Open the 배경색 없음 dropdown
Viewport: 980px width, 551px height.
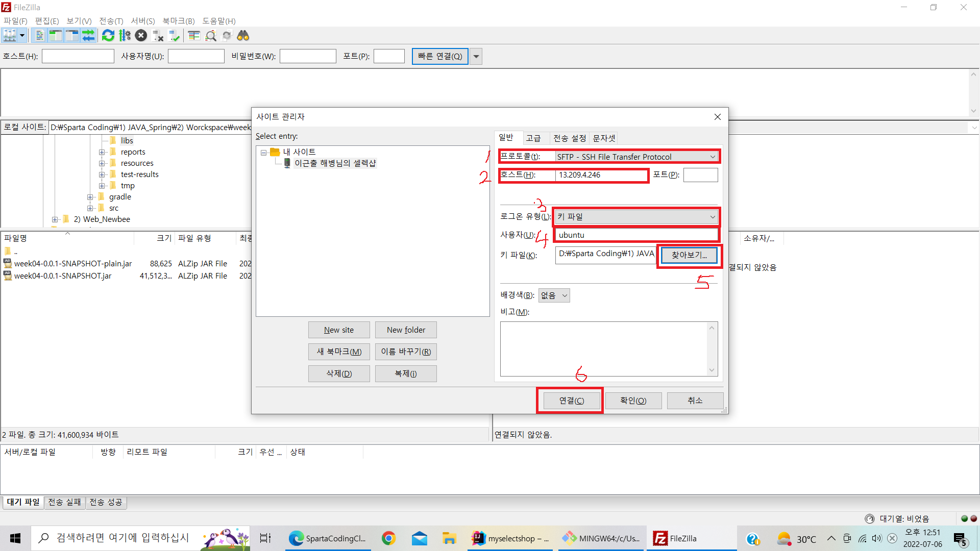554,295
